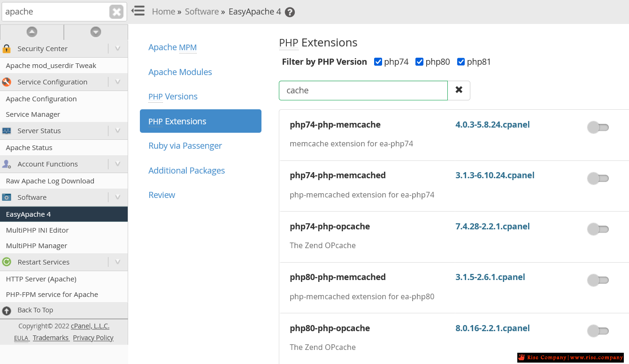Click the Account Functions user icon
Viewport: 629px width, 364px height.
(x=7, y=164)
